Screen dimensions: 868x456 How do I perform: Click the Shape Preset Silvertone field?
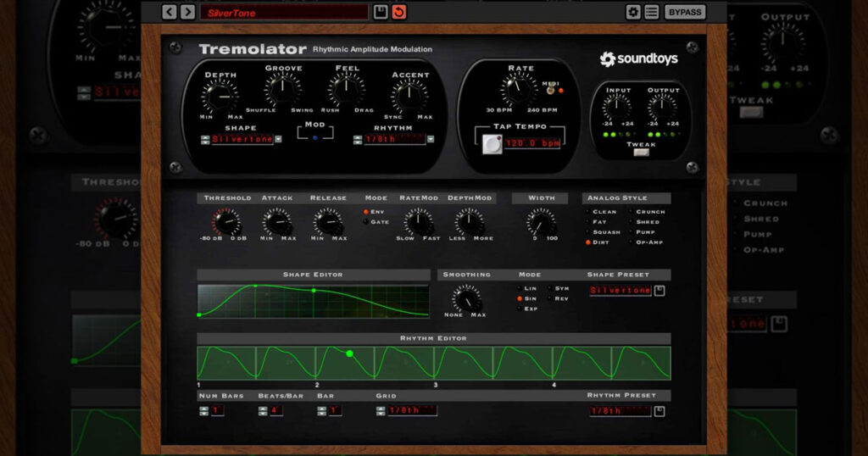[x=620, y=291]
